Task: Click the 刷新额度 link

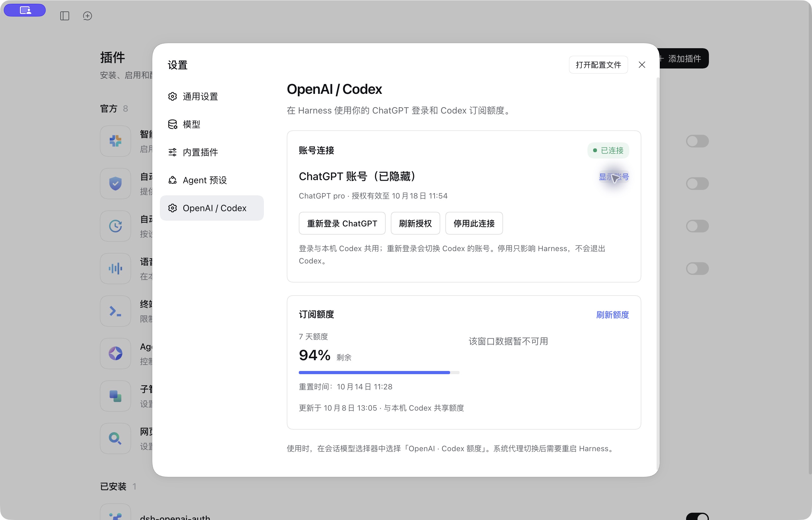Action: tap(612, 315)
